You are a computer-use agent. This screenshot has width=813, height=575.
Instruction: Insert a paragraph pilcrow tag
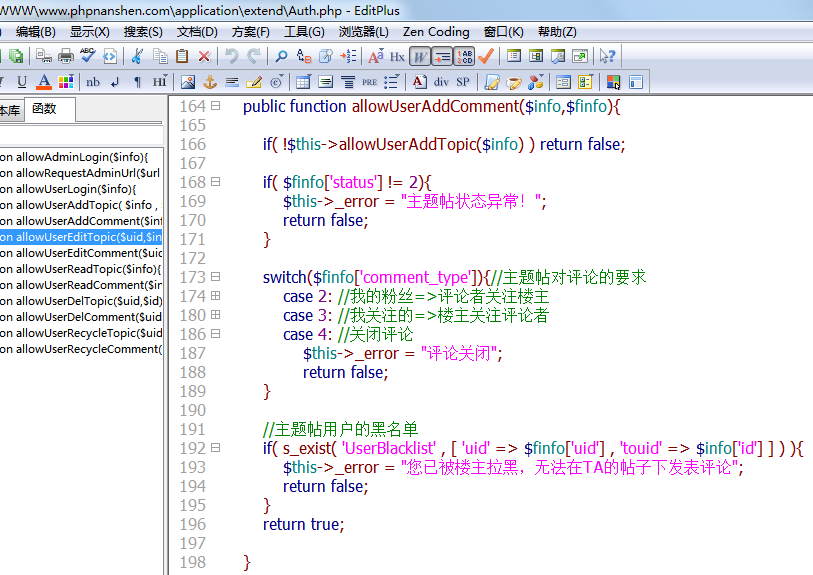coord(137,82)
